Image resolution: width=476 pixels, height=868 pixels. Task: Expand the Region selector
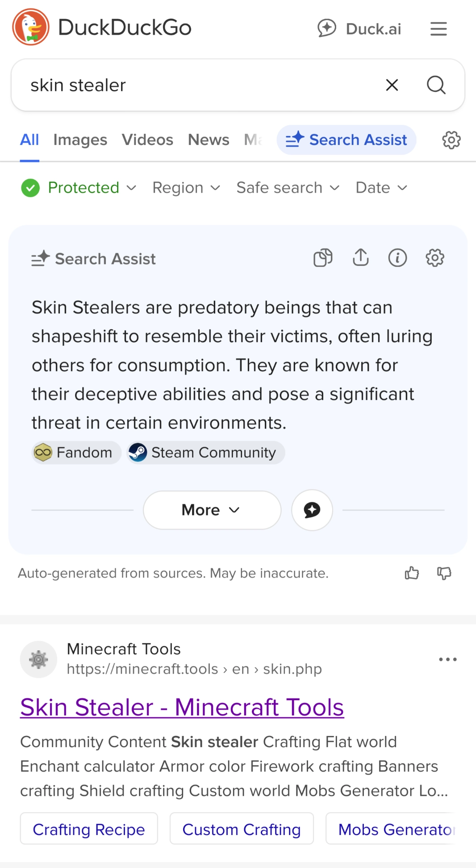[x=186, y=187]
